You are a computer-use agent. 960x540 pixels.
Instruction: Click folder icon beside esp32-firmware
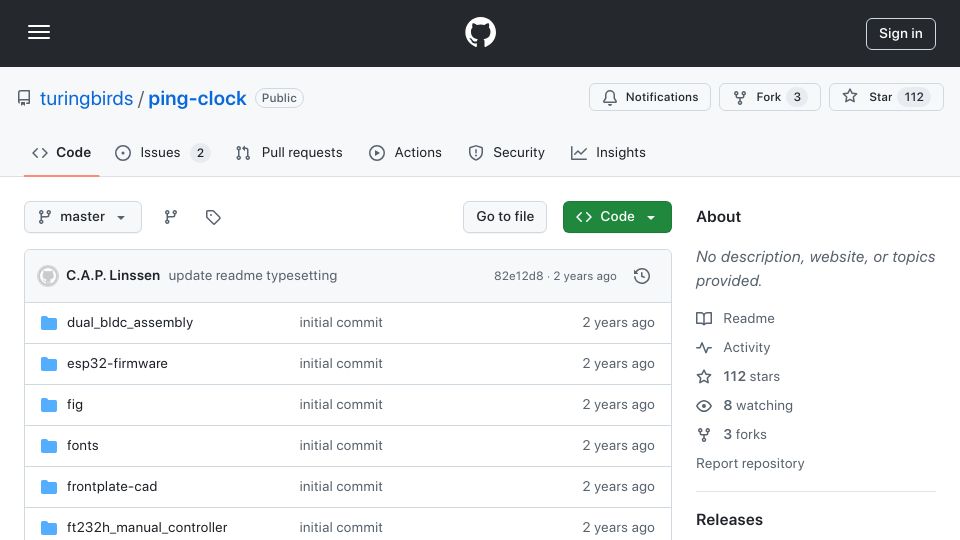[49, 364]
